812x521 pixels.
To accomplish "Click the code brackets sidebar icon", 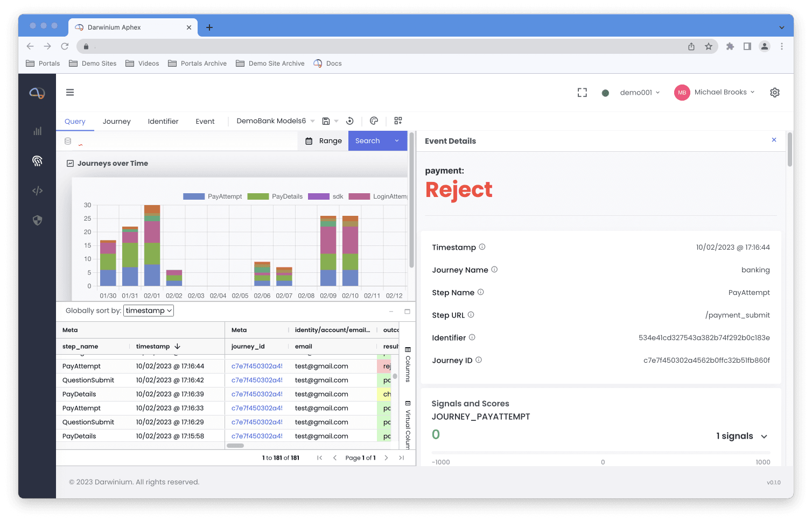I will (37, 191).
